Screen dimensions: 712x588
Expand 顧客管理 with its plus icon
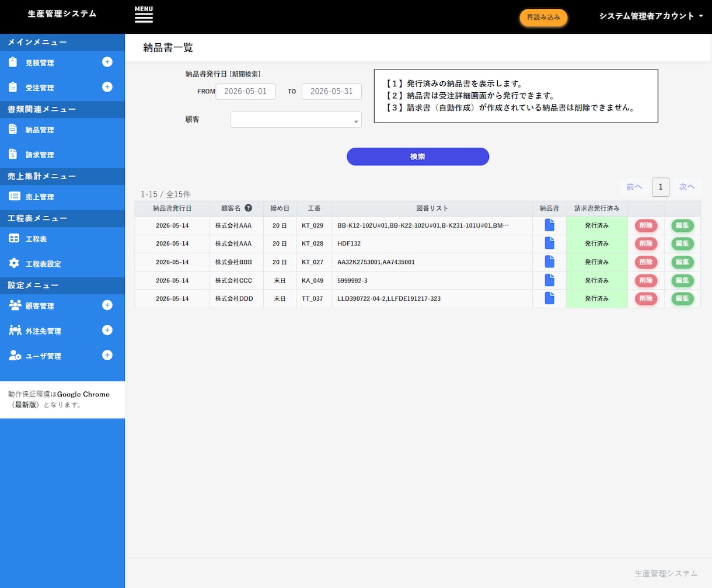pos(107,305)
